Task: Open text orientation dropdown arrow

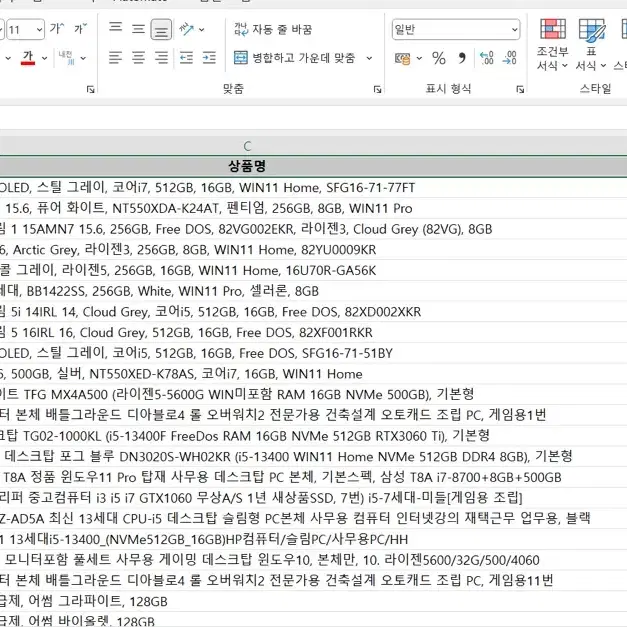Action: [x=202, y=30]
